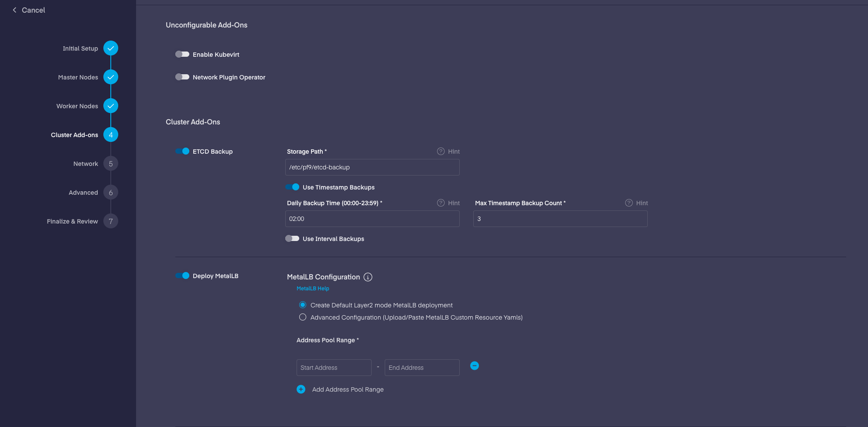Click the Initial Setup checkmark step icon
The image size is (868, 427).
111,48
